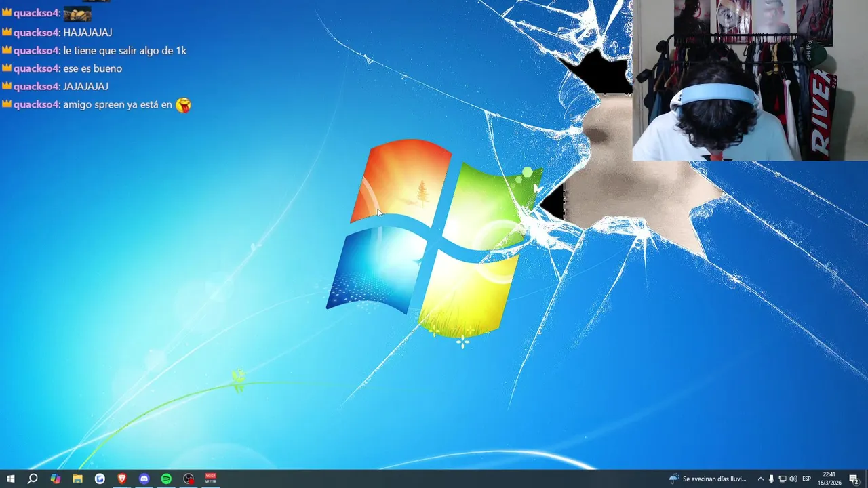Open Discord from the taskbar

pos(144,479)
